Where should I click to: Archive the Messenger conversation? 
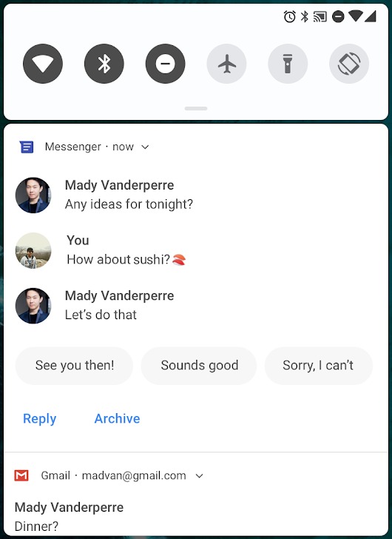[117, 419]
